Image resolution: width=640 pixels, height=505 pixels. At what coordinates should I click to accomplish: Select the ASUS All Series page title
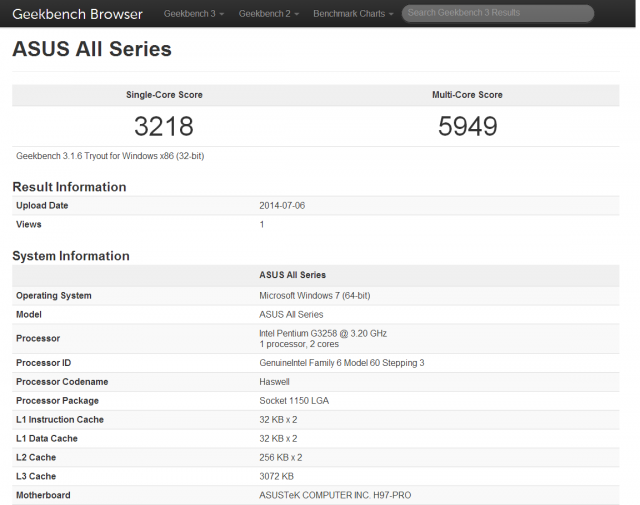[x=92, y=49]
